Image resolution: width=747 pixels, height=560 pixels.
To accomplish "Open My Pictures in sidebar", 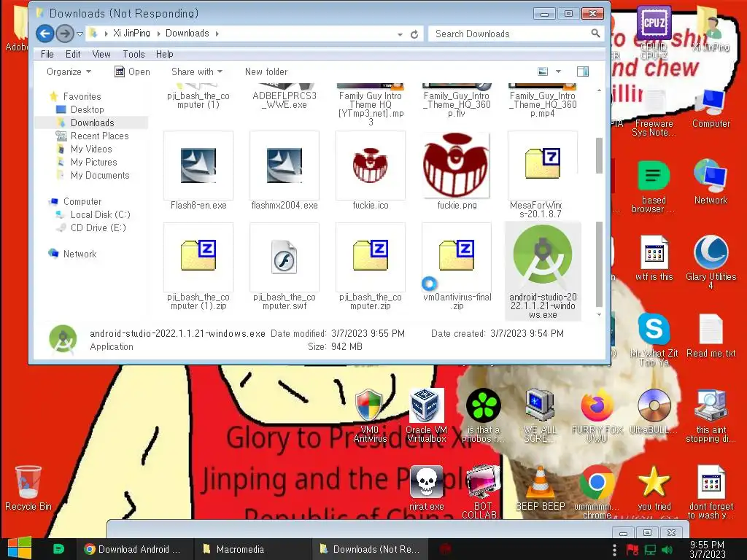I will coord(93,163).
